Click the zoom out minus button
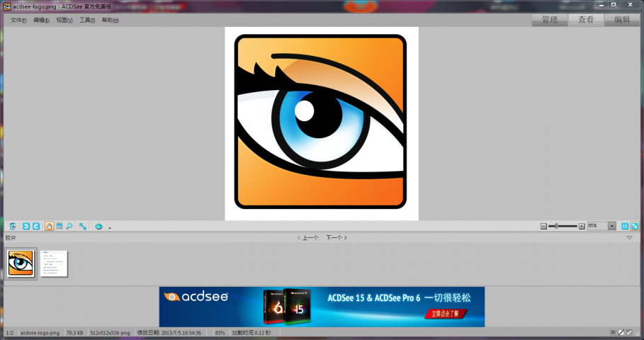 click(543, 226)
